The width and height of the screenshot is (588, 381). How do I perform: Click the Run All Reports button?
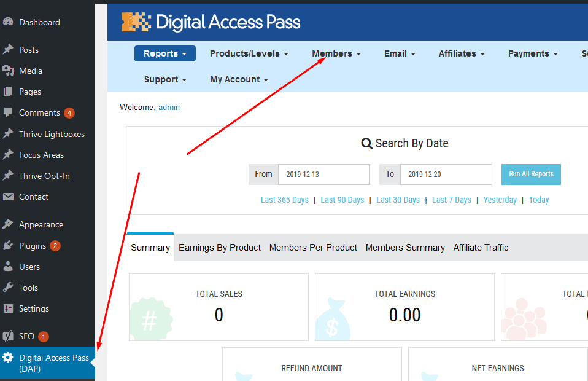tap(531, 174)
